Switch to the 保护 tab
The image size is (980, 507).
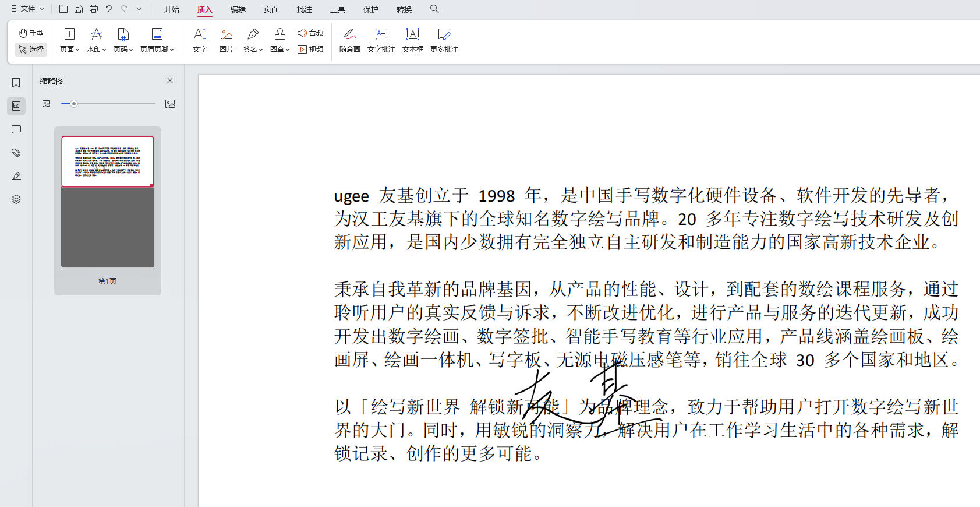[x=371, y=9]
